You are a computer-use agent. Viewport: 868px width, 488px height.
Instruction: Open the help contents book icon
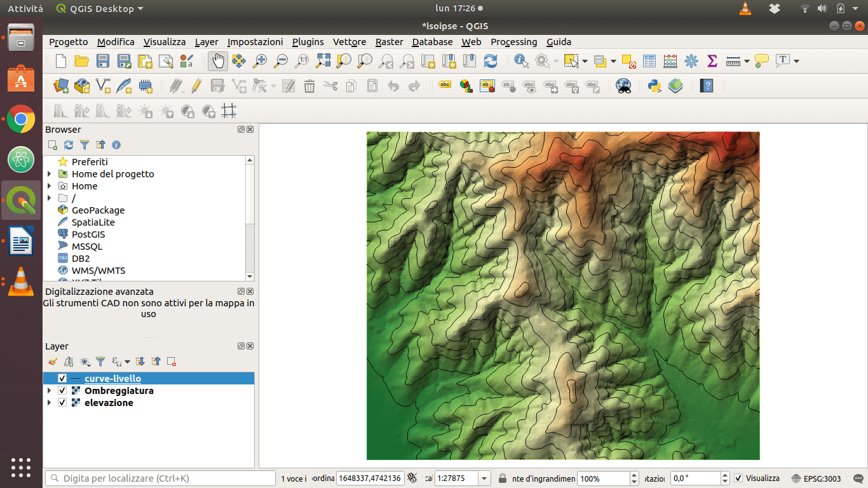click(x=706, y=86)
